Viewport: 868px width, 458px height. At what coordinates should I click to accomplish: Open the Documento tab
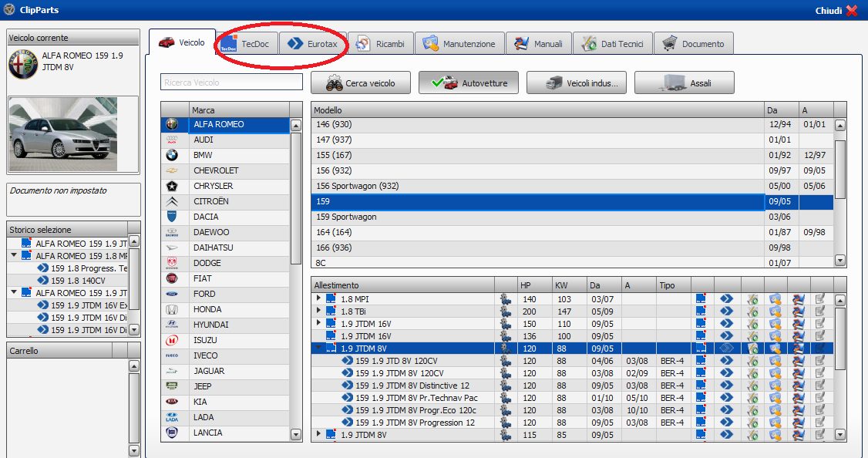pyautogui.click(x=694, y=44)
